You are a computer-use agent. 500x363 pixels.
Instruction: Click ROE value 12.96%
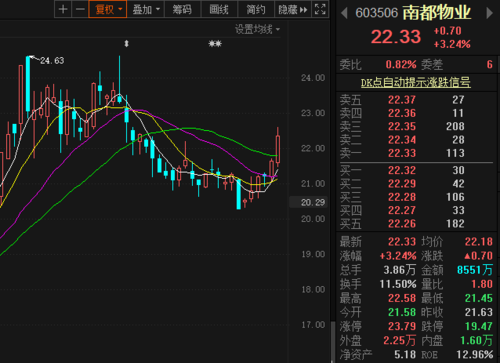click(475, 355)
